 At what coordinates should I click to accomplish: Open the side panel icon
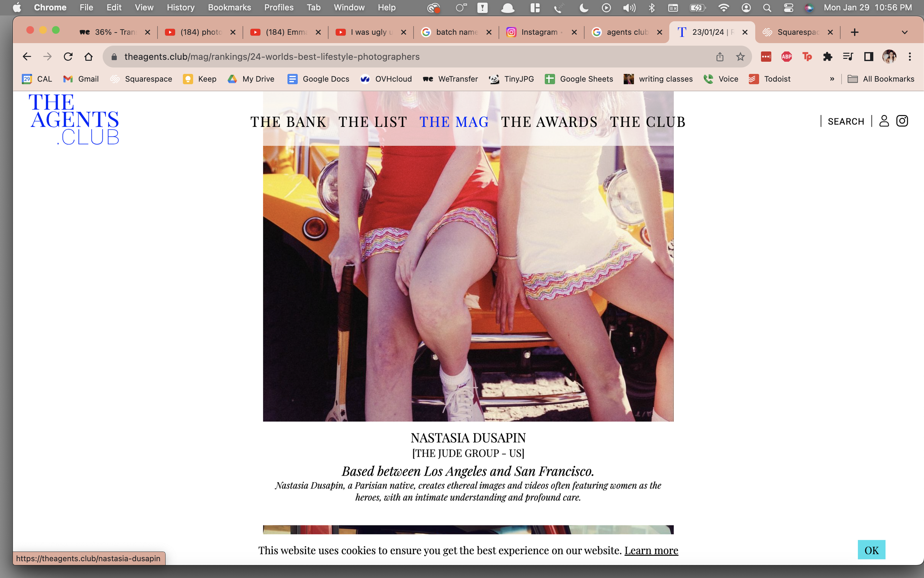(868, 56)
